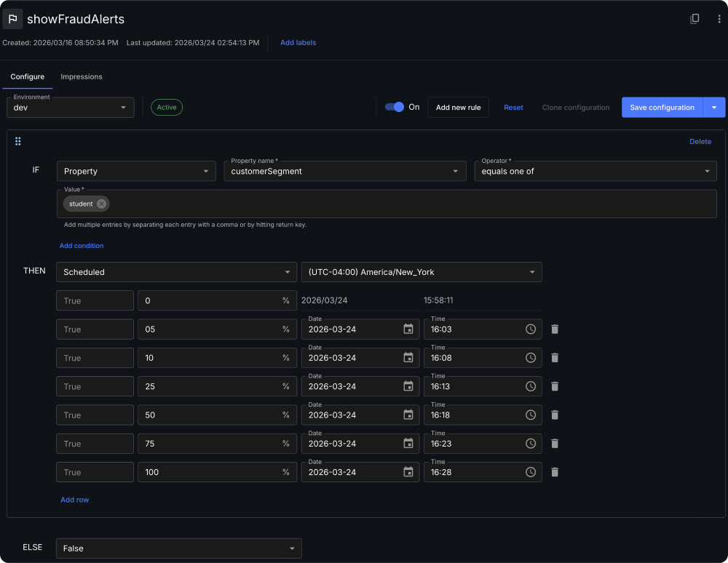Open calendar picker for the 16:23 row
Viewport: 728px width, 563px height.
click(408, 444)
